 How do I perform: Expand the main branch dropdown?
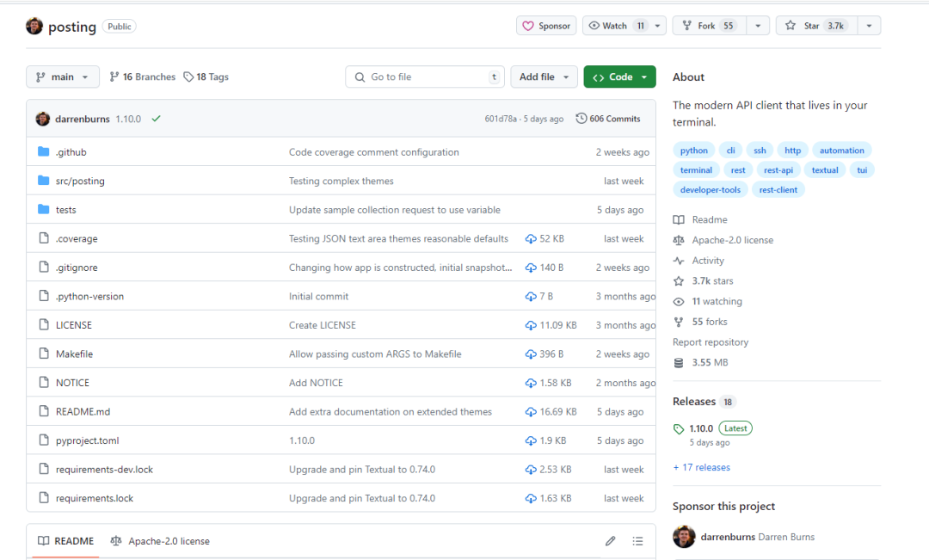point(63,77)
